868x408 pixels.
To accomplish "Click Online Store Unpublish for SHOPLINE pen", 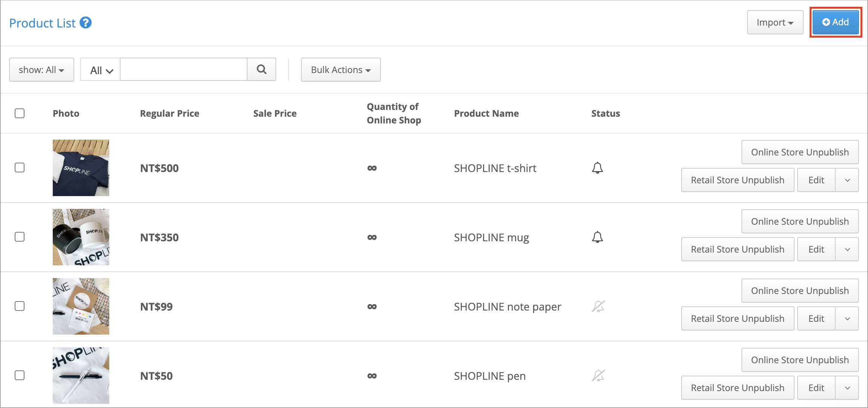I will (800, 360).
